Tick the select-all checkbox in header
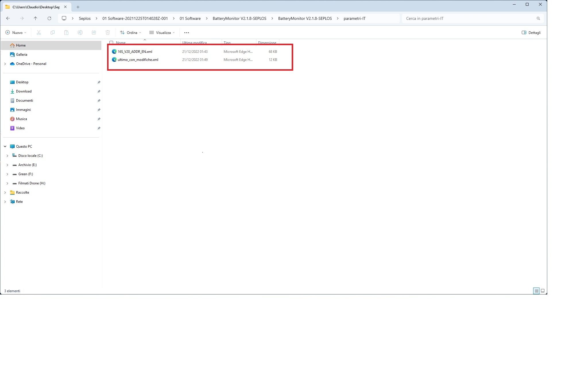 pos(111,43)
